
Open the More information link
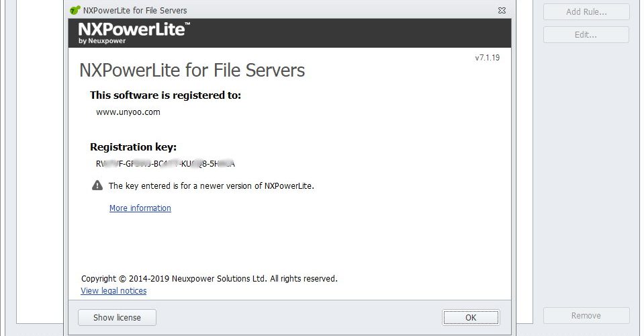pos(140,208)
